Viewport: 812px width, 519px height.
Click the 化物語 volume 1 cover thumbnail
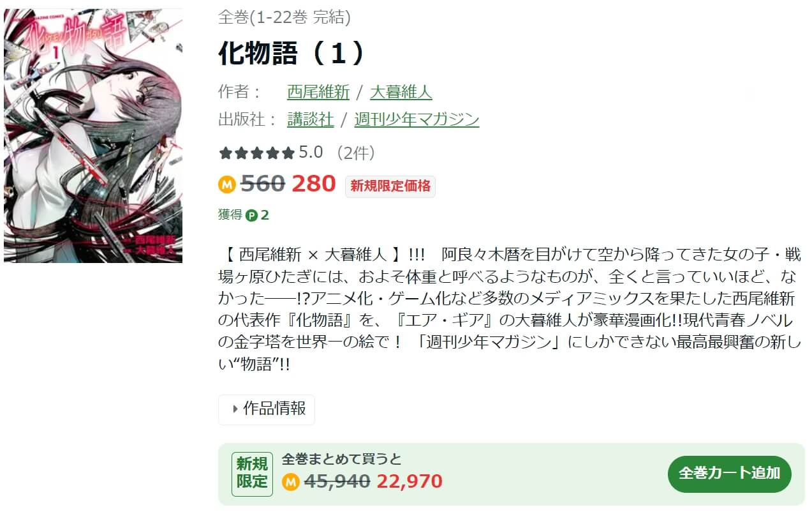pyautogui.click(x=93, y=135)
